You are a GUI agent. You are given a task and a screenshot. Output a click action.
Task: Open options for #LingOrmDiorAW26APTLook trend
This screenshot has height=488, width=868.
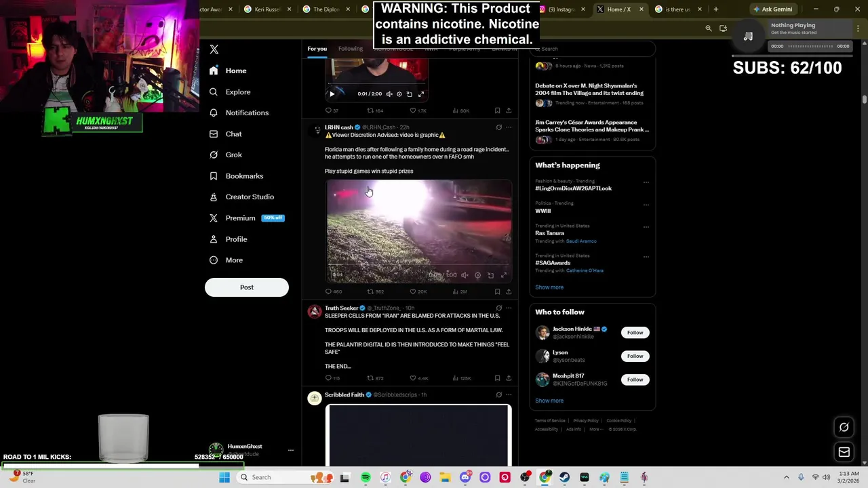pos(646,182)
